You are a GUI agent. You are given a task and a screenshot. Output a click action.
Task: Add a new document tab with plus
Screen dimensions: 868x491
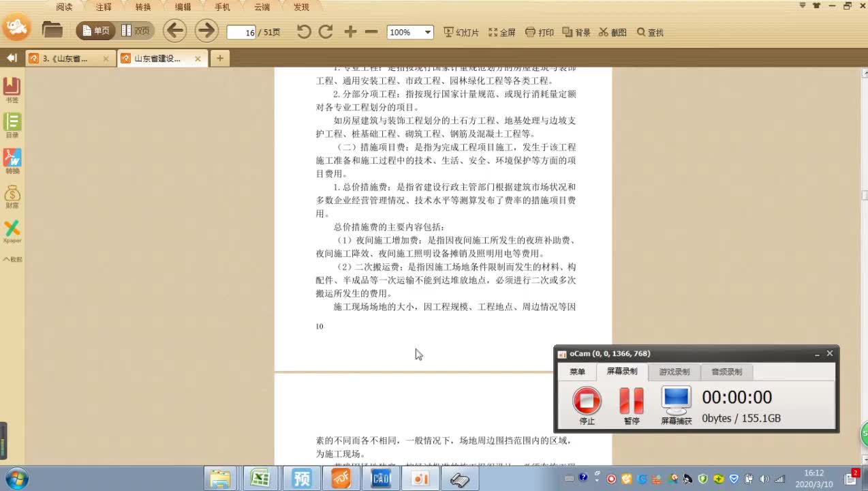click(219, 59)
